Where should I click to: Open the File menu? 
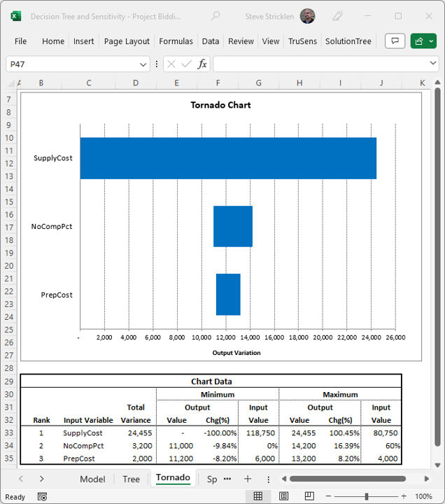[20, 41]
